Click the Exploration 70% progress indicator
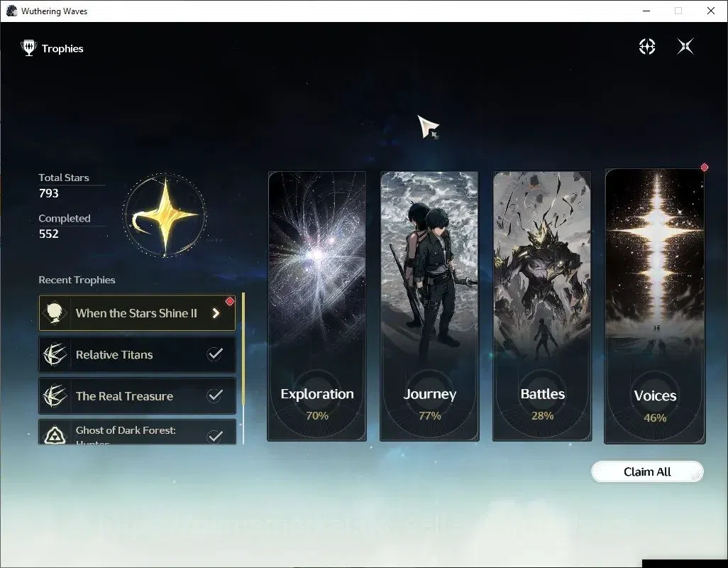728x568 pixels. coord(317,415)
